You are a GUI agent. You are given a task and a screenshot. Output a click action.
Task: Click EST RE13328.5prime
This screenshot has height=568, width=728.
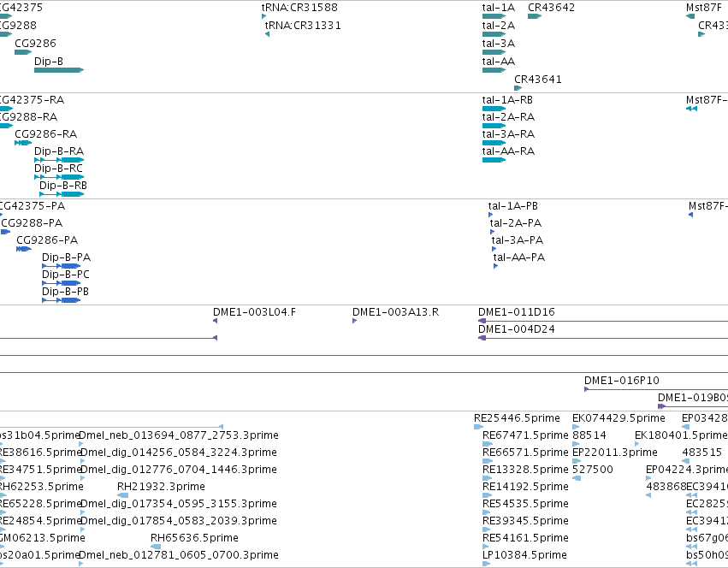point(525,470)
